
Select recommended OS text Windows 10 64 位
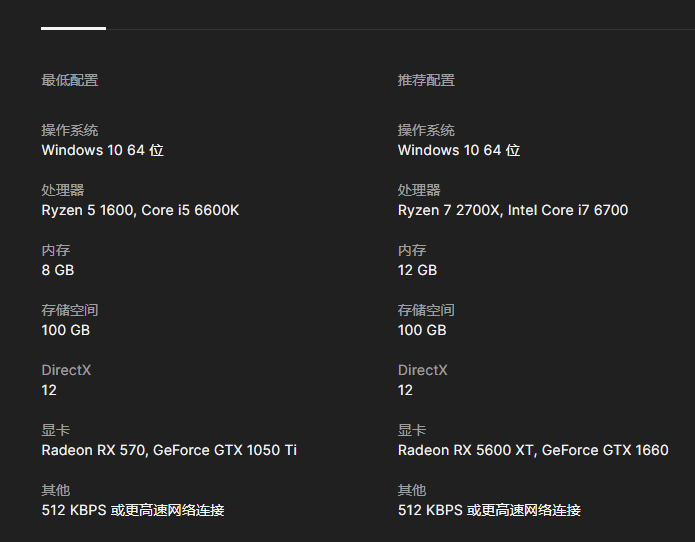coord(459,150)
